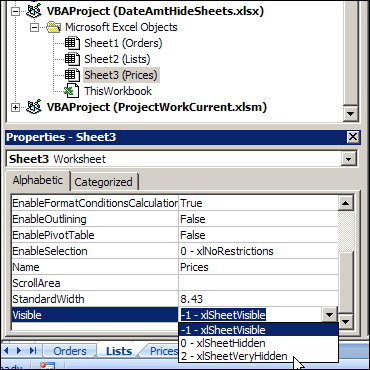Select Sheet3 (Prices) in project tree

(121, 75)
